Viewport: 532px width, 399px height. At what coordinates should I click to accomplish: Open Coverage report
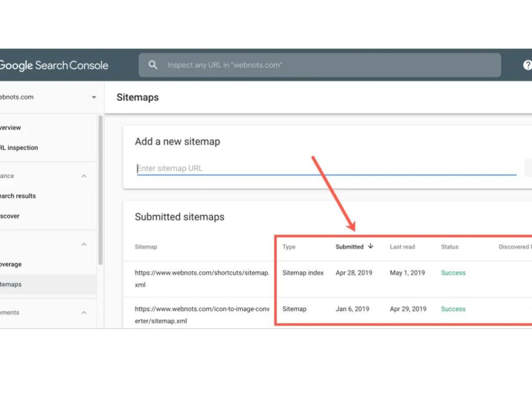[11, 264]
